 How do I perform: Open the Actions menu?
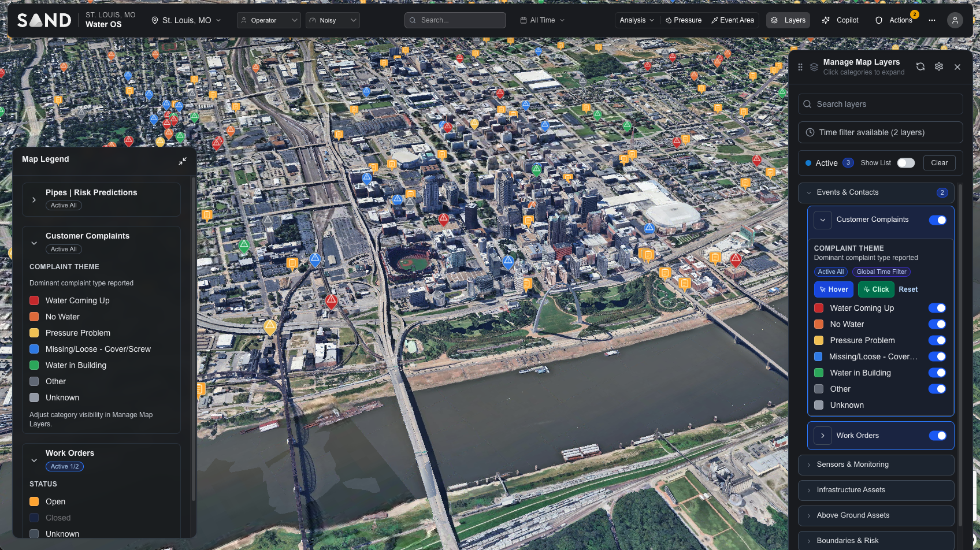894,20
